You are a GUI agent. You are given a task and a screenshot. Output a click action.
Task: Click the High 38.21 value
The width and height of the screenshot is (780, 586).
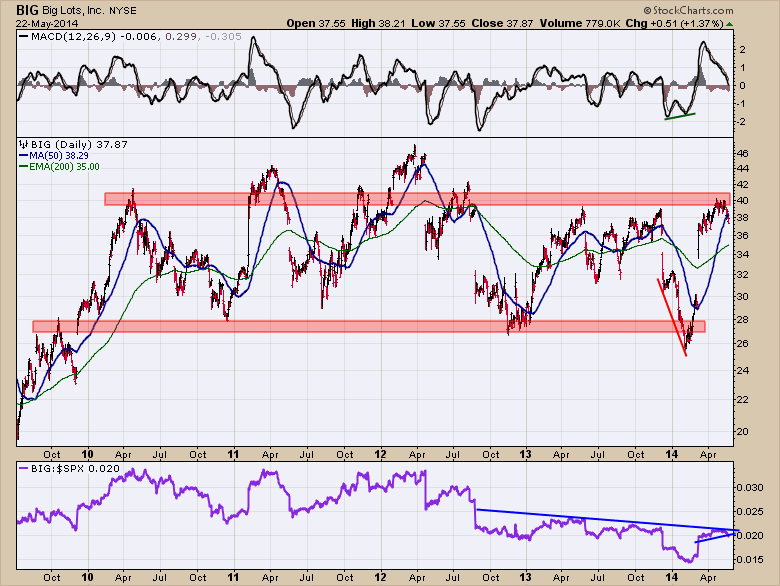point(380,23)
